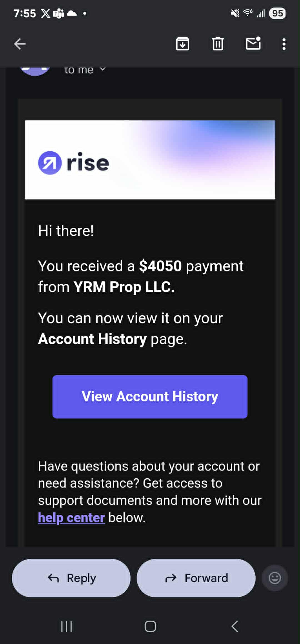Add an emoji reaction

[275, 578]
